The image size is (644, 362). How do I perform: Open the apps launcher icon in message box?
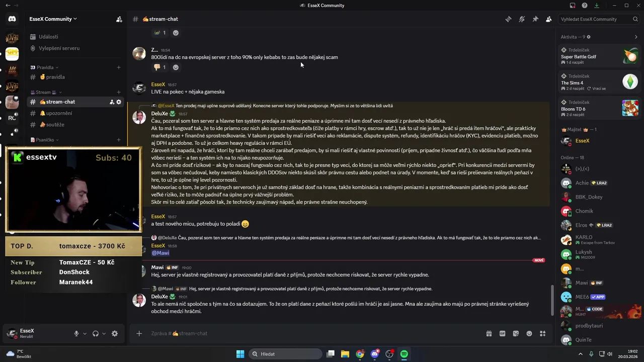[x=542, y=333]
